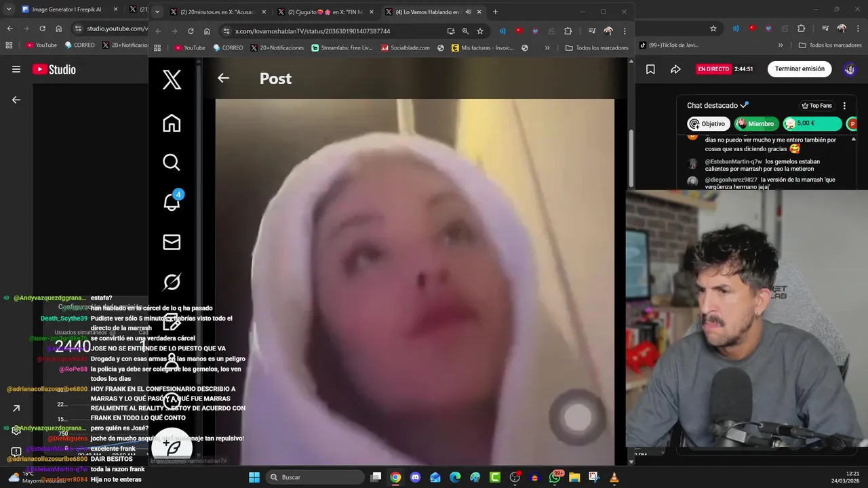Open apps grid icon in front bookmarks bar
Image resolution: width=868 pixels, height=488 pixels.
[157, 48]
